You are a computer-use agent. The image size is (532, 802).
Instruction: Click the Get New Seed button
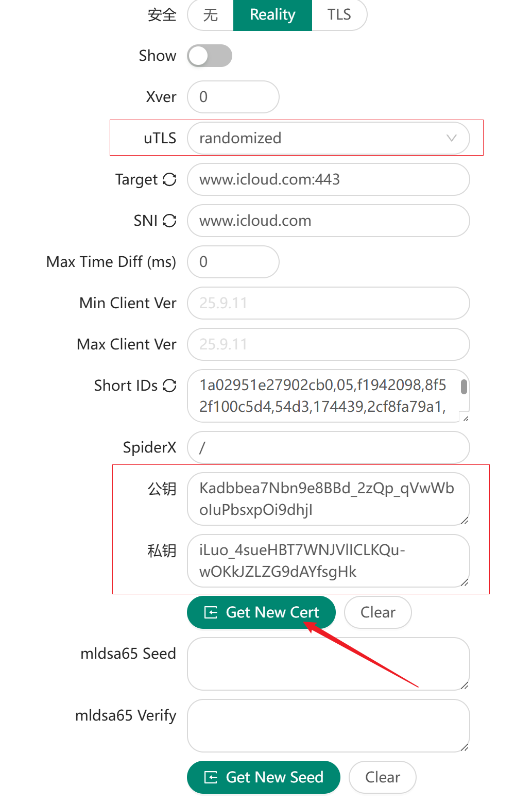click(263, 777)
